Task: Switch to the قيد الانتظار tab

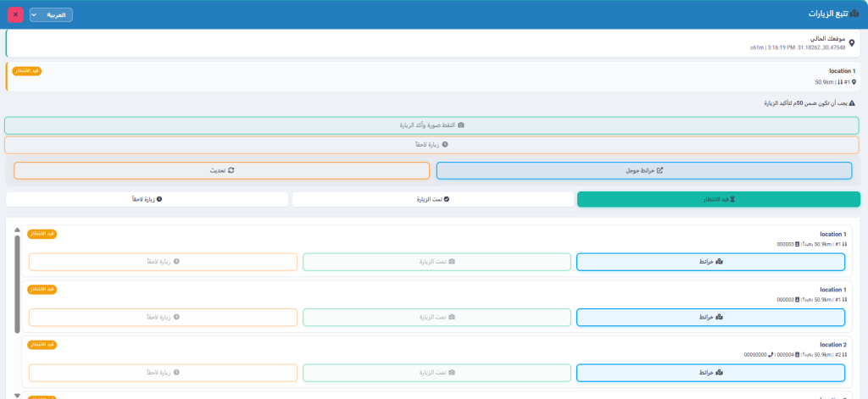Action: [x=718, y=199]
